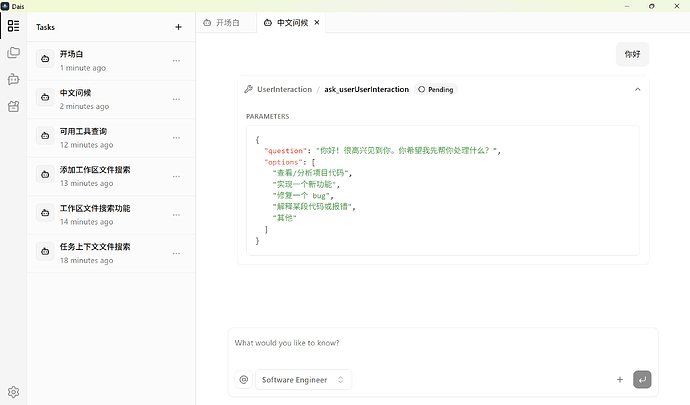This screenshot has height=405, width=690.
Task: Click the wrench icon beside UserInteraction
Action: coord(249,89)
